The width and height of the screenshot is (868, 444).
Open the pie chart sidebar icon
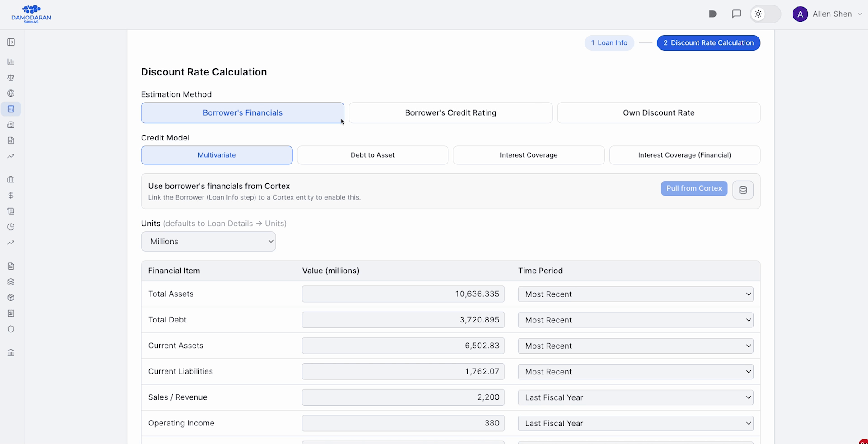tap(11, 227)
